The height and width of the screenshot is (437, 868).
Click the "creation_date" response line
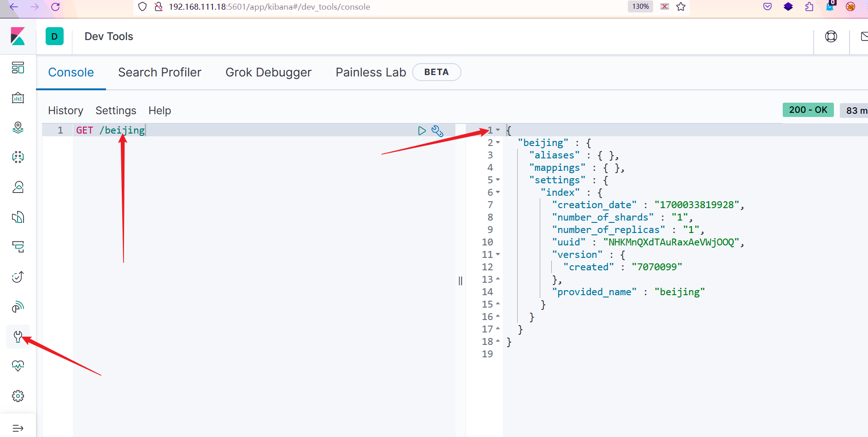click(x=648, y=205)
